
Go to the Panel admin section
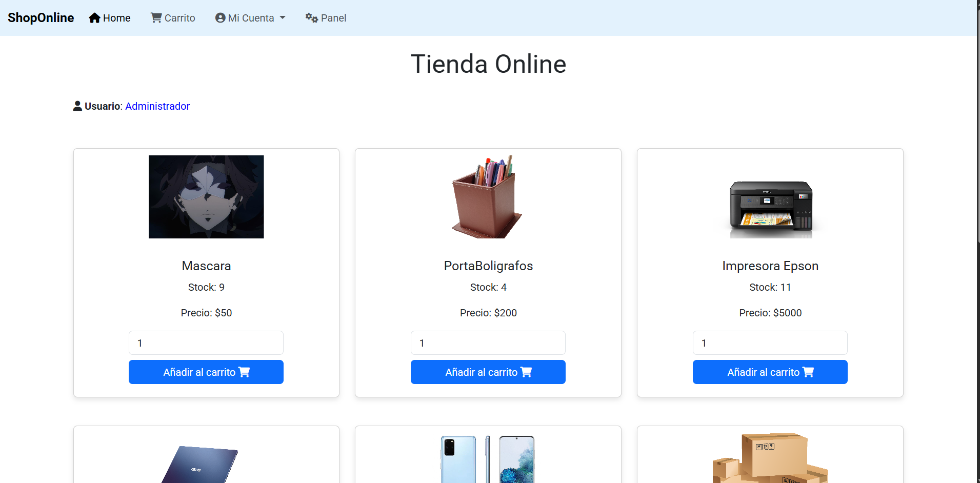tap(326, 18)
